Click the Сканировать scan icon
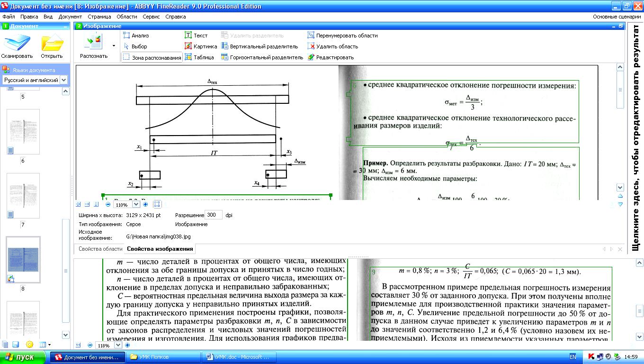644x364 pixels. pyautogui.click(x=17, y=44)
